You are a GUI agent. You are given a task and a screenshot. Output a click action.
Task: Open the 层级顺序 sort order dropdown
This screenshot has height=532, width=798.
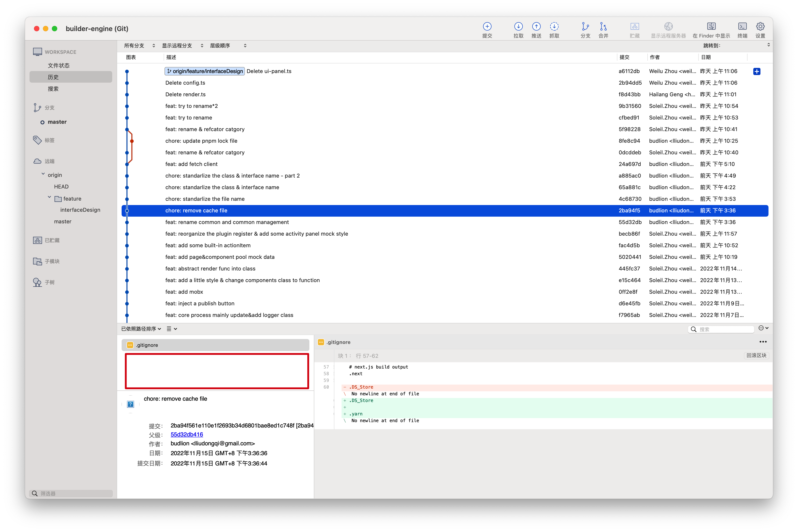[x=228, y=46]
